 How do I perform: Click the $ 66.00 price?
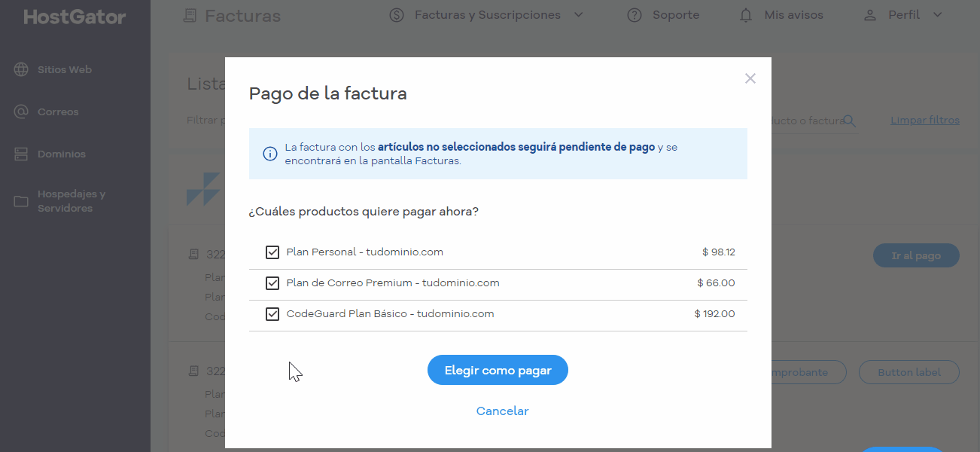point(717,283)
